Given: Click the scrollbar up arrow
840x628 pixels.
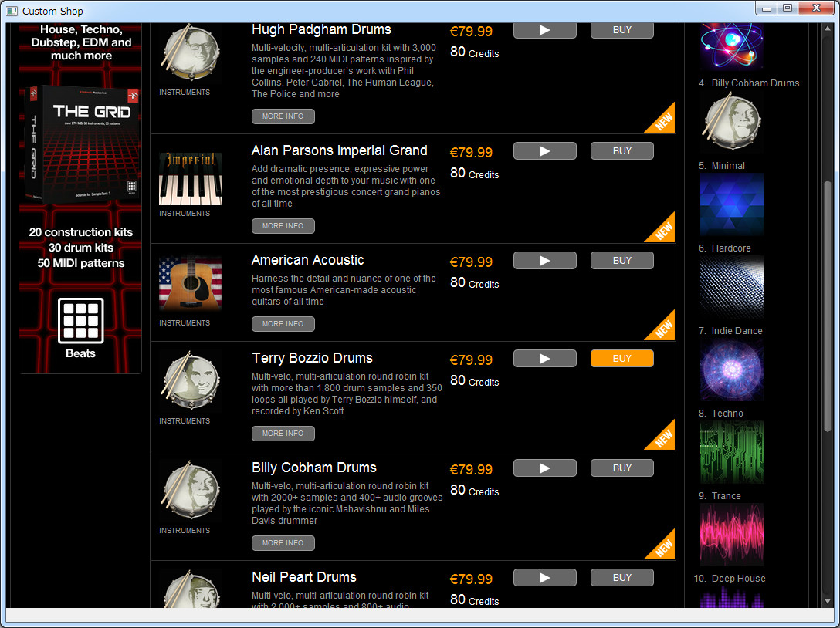Looking at the screenshot, I should tap(828, 28).
